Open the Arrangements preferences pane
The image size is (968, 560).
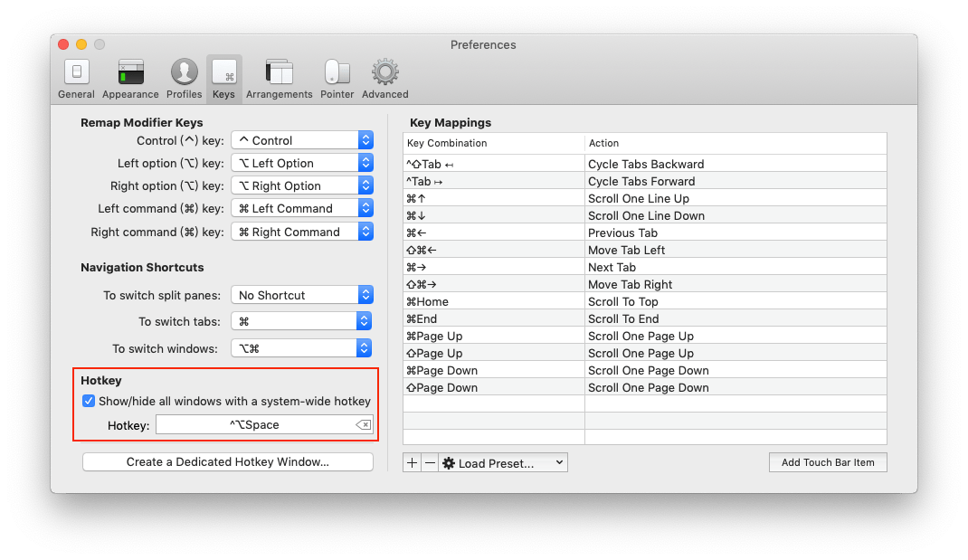[x=279, y=79]
